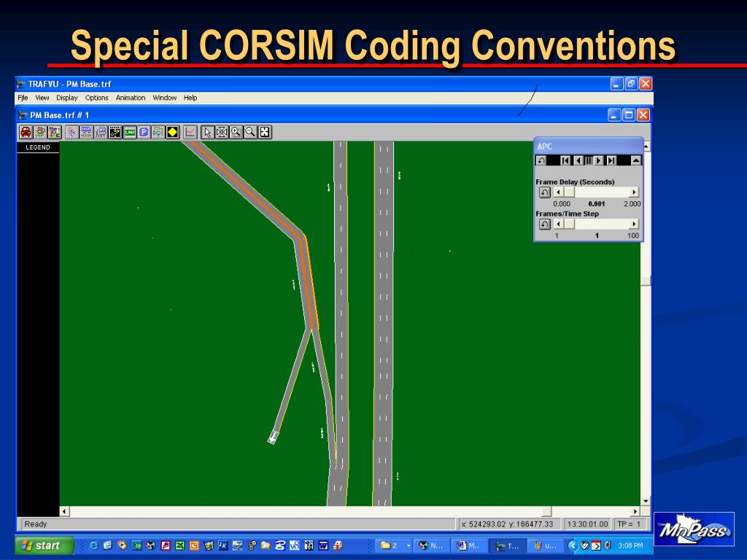747x560 pixels.
Task: Select the arrow pointer tool
Action: [208, 132]
